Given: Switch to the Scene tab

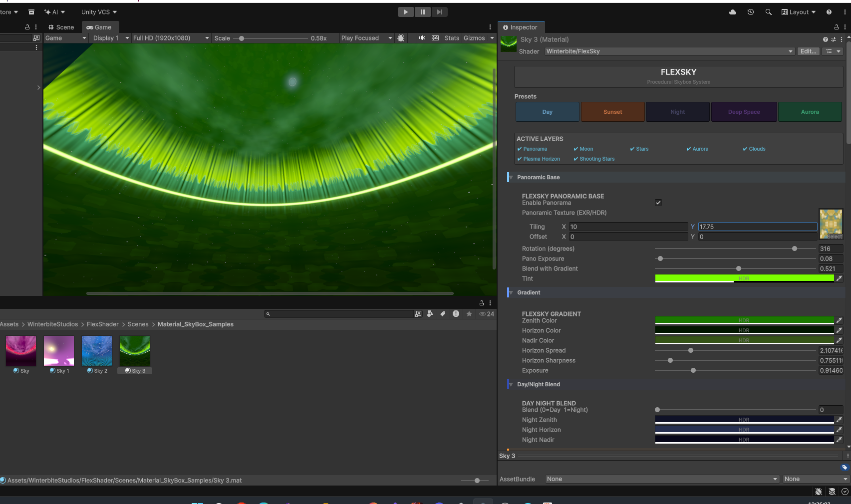Looking at the screenshot, I should (x=61, y=27).
